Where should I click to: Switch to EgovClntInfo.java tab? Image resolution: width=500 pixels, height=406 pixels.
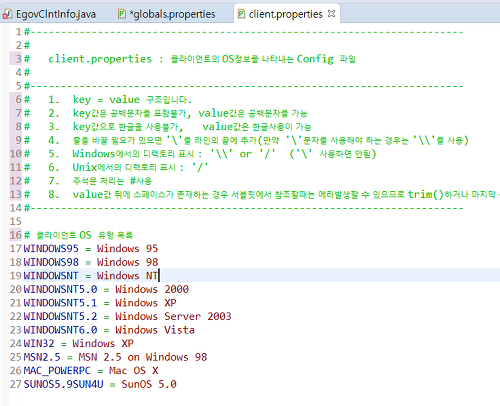click(x=49, y=14)
